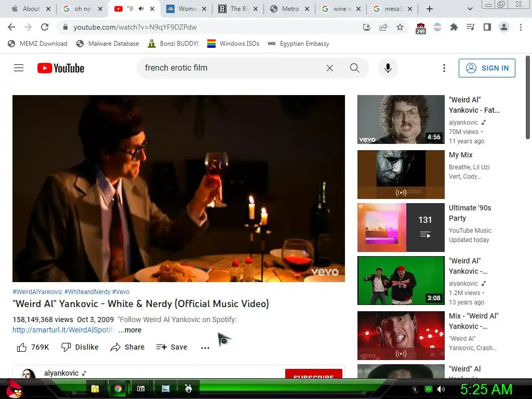Open the Mix - 'Weird Al' Yankovic thumbnail

(401, 335)
